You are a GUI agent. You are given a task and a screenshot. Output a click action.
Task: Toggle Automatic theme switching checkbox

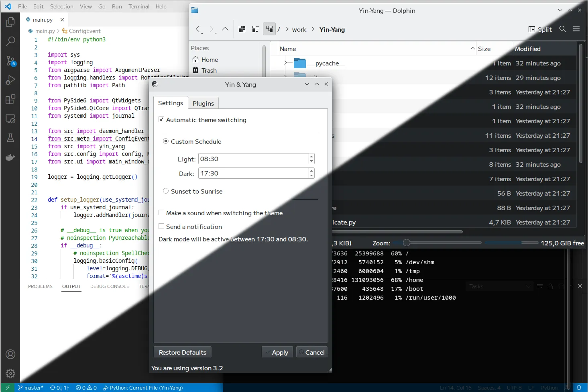161,120
